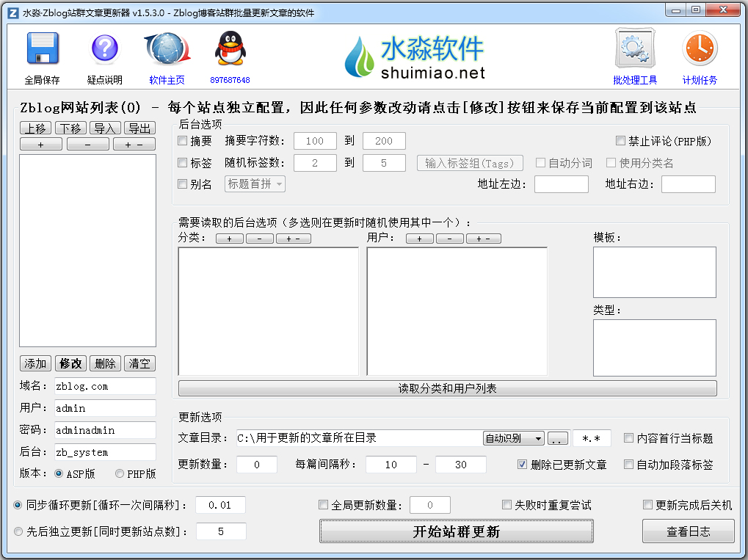Click the 地址右边 input field
Image resolution: width=748 pixels, height=560 pixels.
(689, 184)
